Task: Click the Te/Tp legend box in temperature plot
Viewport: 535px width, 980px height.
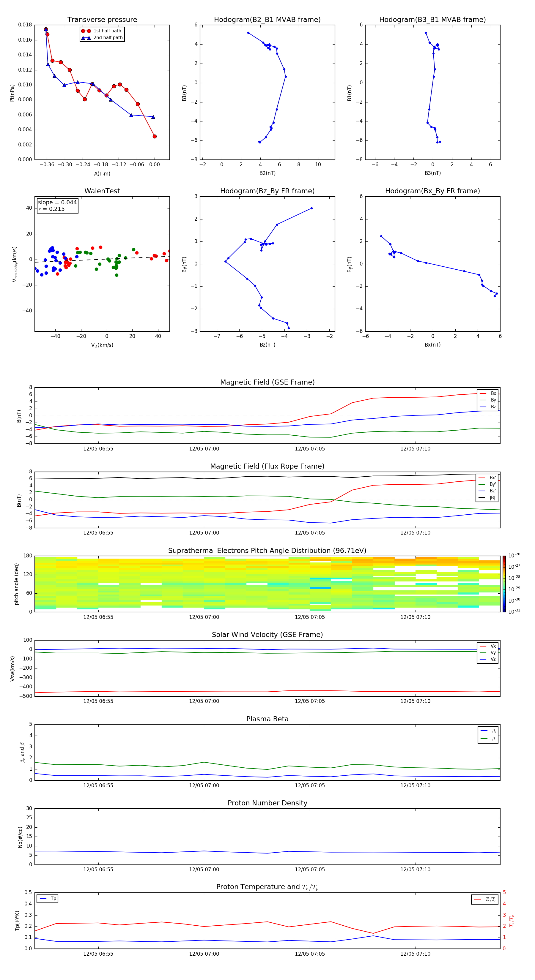Action: 485,899
